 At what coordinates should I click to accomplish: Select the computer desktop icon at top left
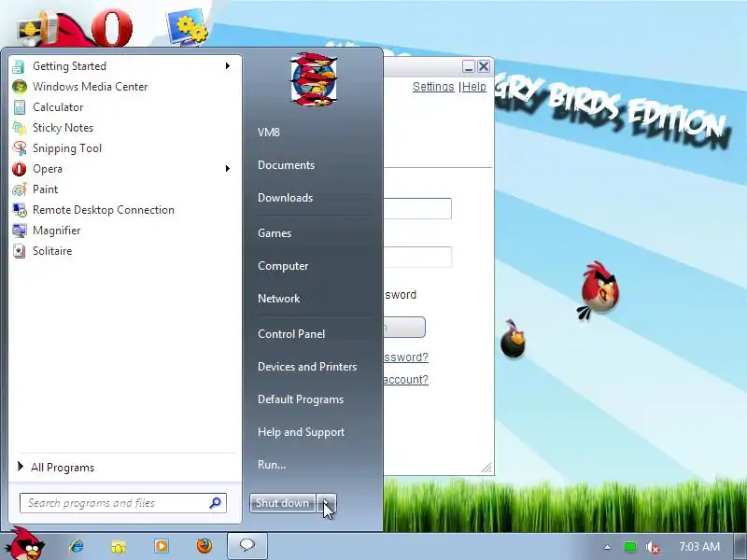click(37, 29)
